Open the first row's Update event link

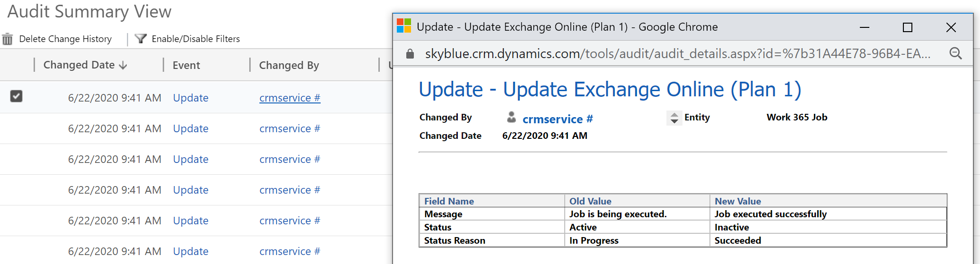click(191, 98)
